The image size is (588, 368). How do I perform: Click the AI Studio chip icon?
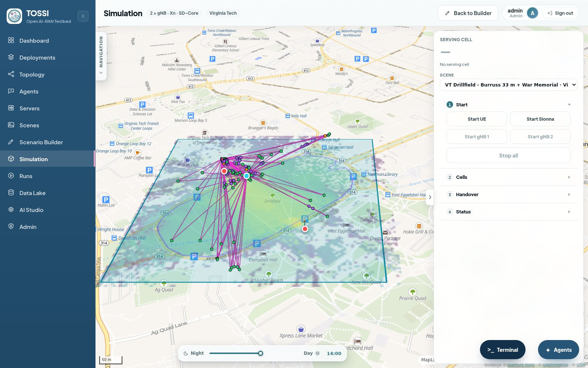tap(11, 210)
